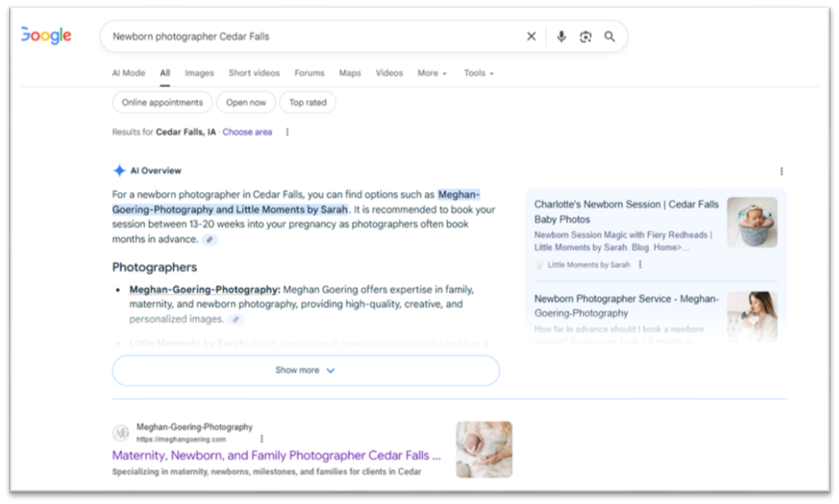Click the Choose area link
The width and height of the screenshot is (839, 504).
click(x=247, y=132)
